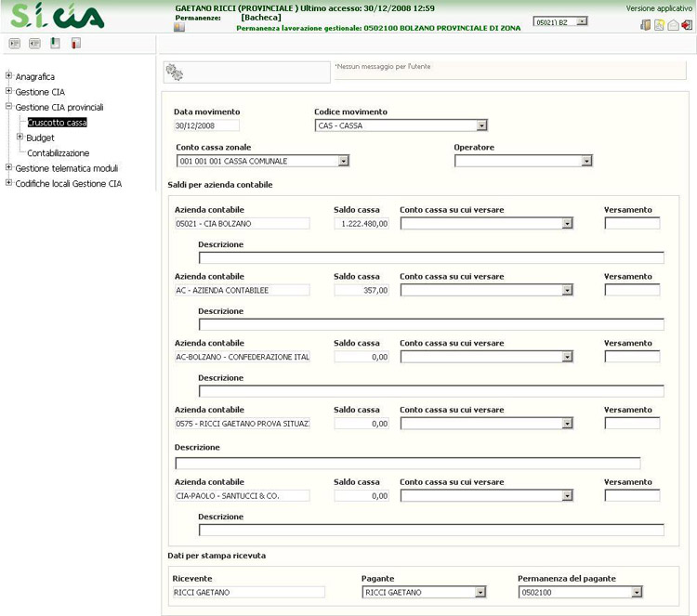Click Versamento field for 0575 RICCI GAETANO row
The height and width of the screenshot is (616, 697).
(x=632, y=423)
